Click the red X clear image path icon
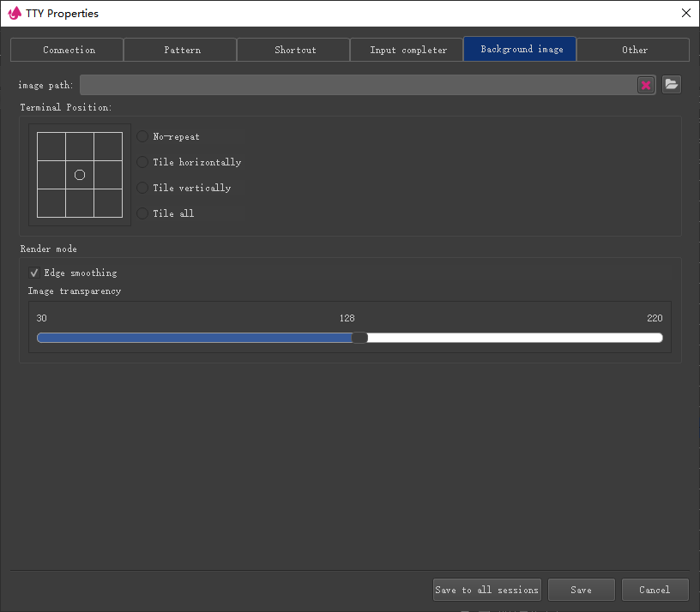 point(646,85)
